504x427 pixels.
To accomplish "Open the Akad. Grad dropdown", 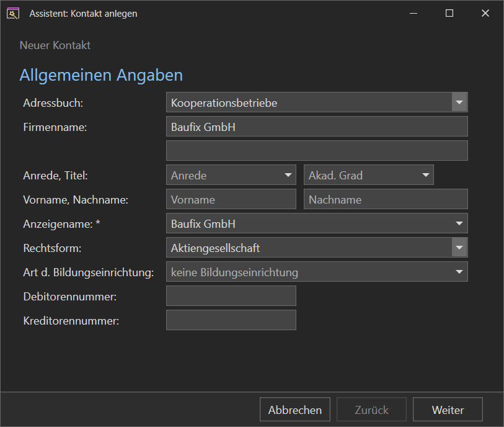I will pos(369,175).
